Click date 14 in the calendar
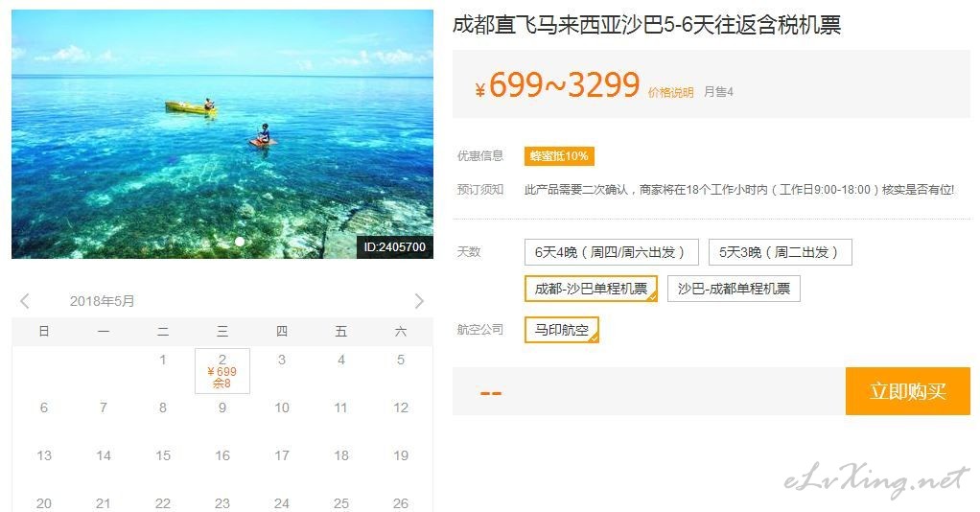980x512 pixels. (104, 455)
